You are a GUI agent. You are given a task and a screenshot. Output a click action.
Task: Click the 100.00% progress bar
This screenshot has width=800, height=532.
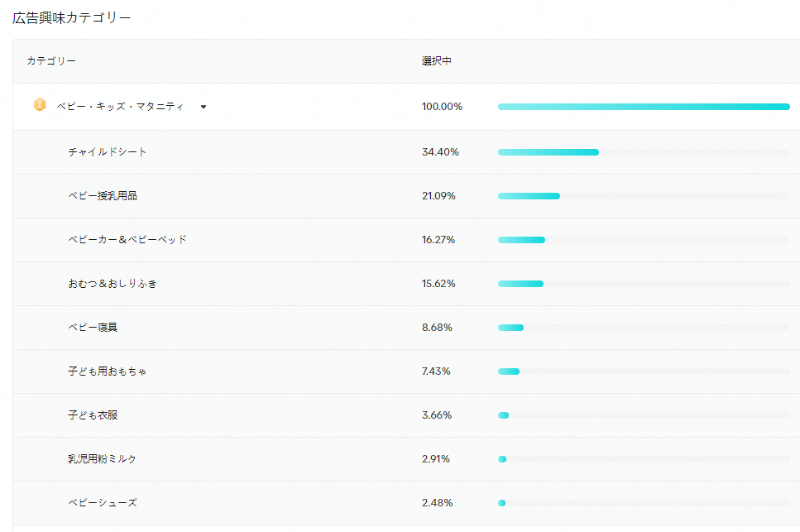coord(644,107)
